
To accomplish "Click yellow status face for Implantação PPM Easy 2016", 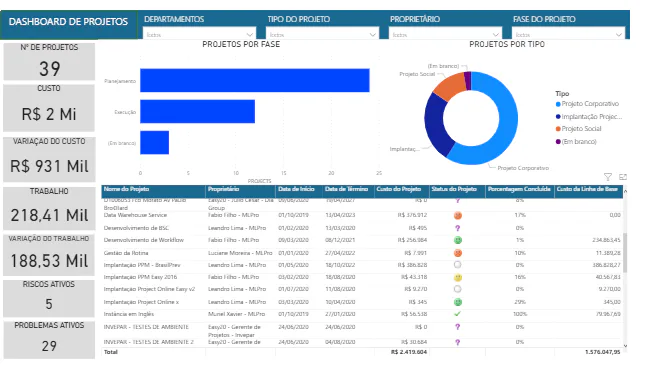I will (x=458, y=277).
